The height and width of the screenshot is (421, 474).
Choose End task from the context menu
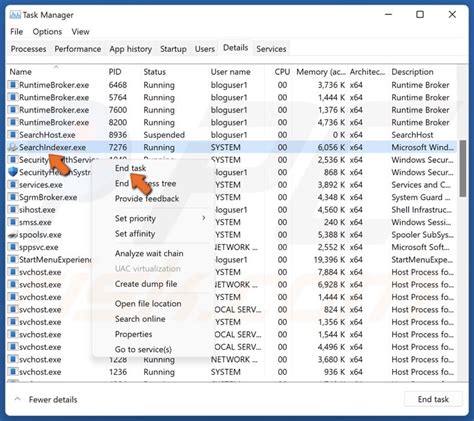(130, 168)
